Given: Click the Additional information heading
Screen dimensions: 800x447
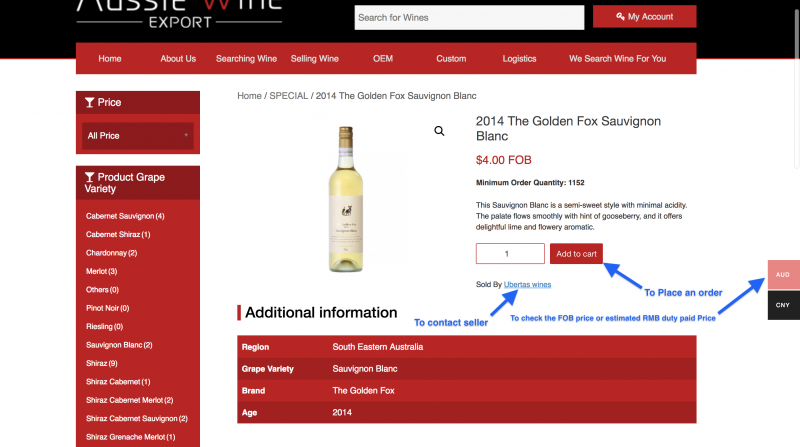Looking at the screenshot, I should tap(321, 313).
